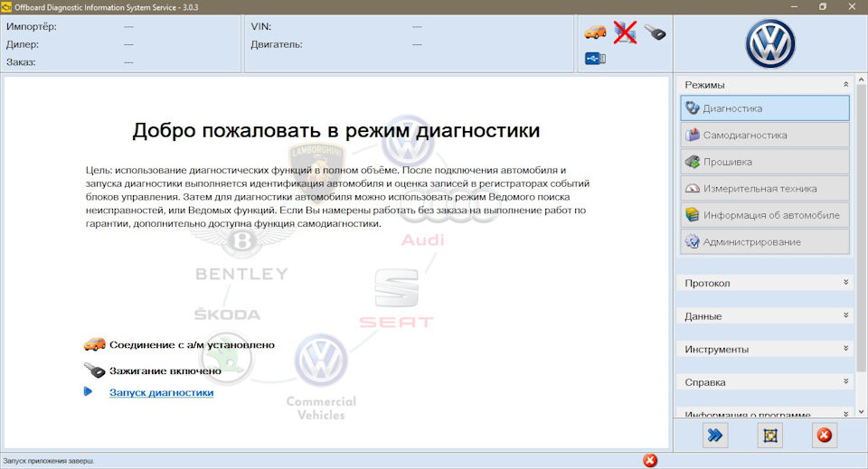The image size is (868, 469).
Task: Expand the Протокол section
Action: 765,283
